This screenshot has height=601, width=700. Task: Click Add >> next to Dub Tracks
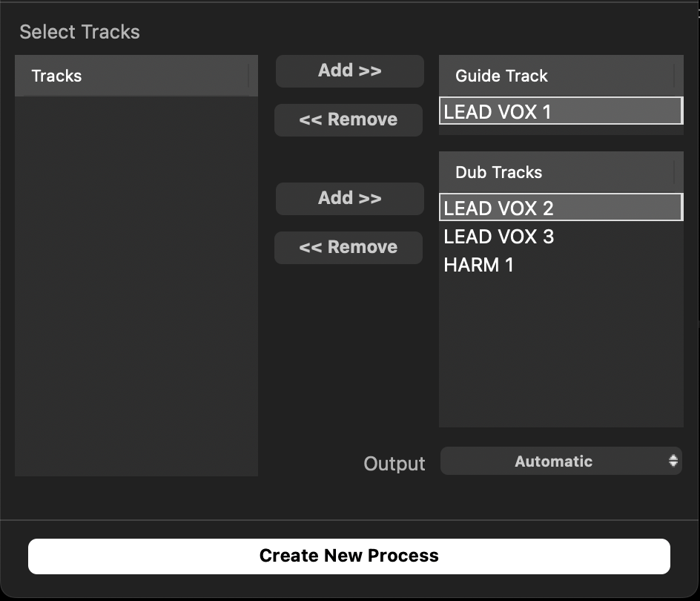coord(349,199)
